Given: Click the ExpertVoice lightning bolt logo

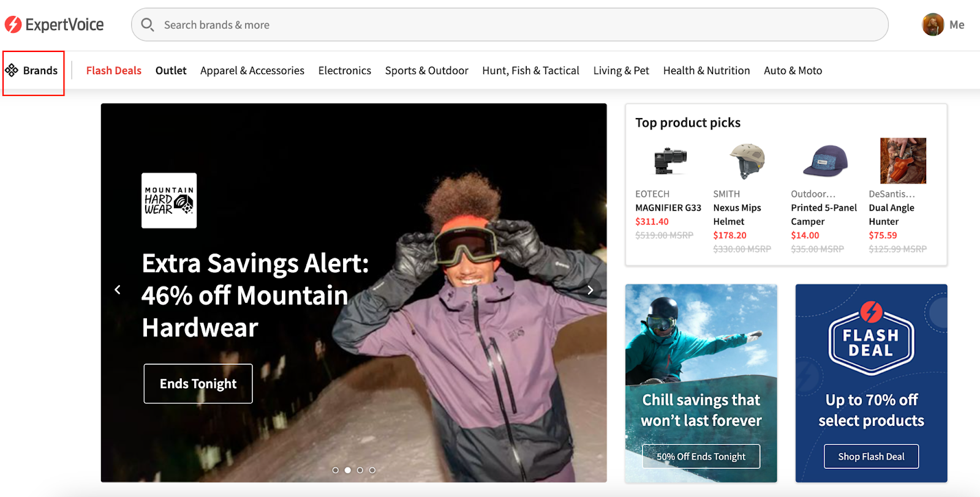Looking at the screenshot, I should 13,24.
